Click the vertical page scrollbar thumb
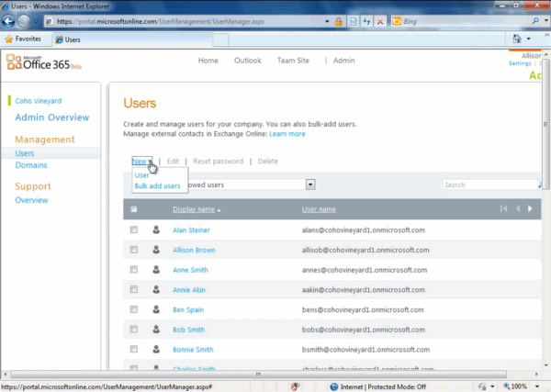This screenshot has height=392, width=551. [x=545, y=124]
